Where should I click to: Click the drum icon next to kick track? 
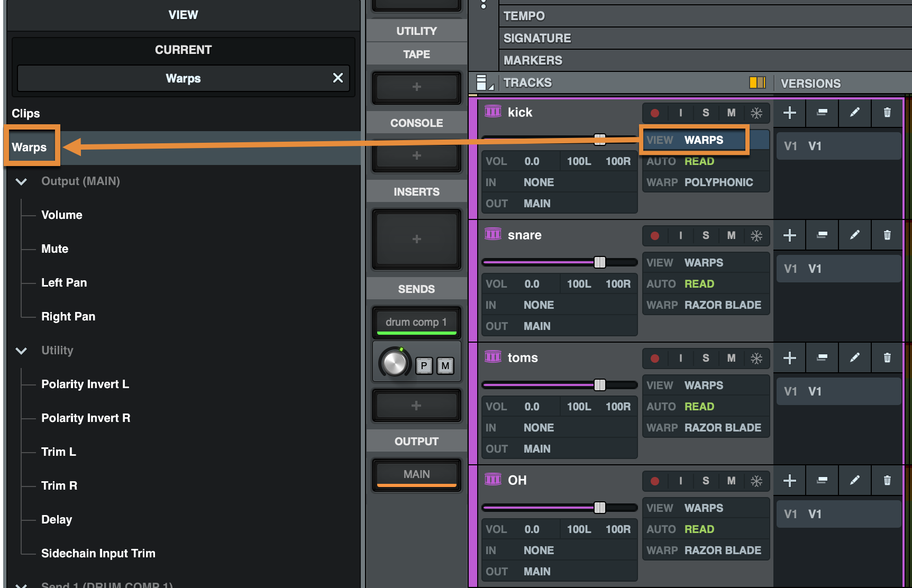[493, 112]
